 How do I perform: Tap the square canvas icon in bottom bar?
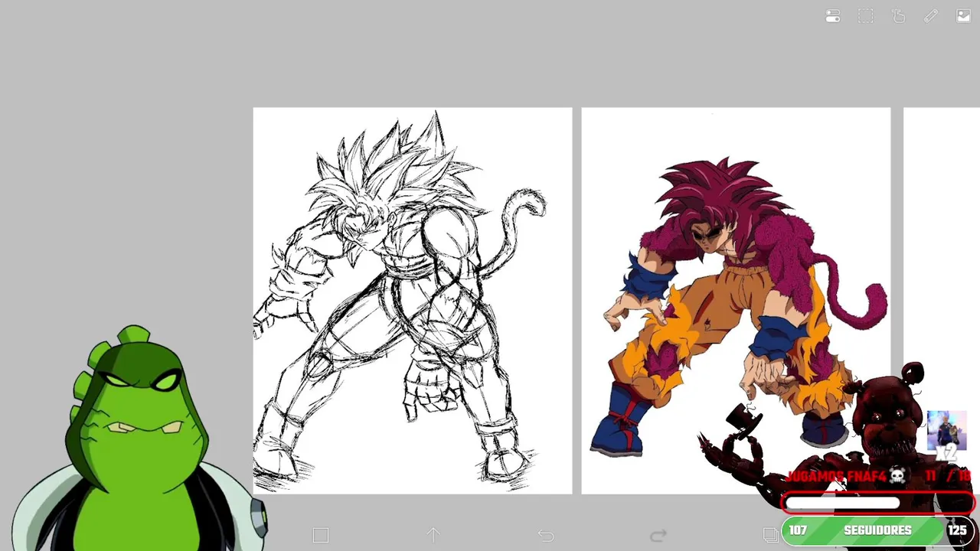(x=321, y=536)
